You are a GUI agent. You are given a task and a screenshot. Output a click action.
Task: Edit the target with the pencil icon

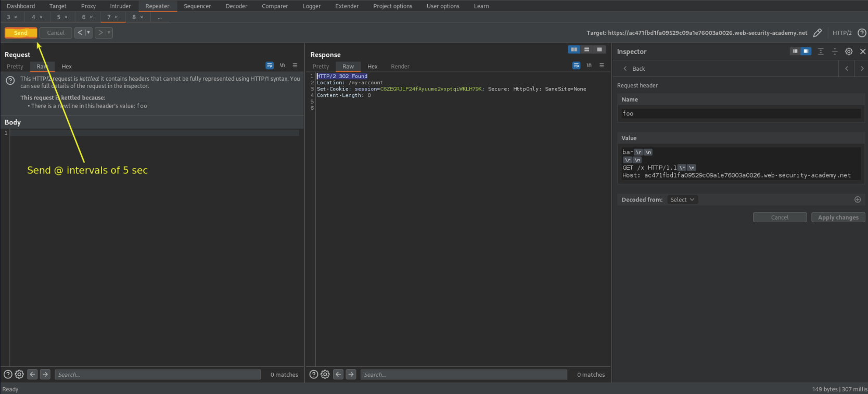tap(818, 33)
